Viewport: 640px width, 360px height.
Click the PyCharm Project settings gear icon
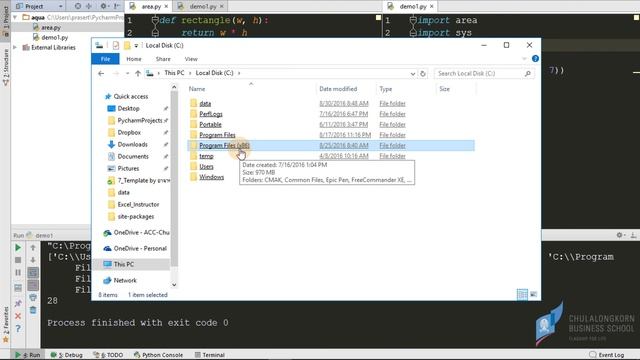tap(103, 6)
